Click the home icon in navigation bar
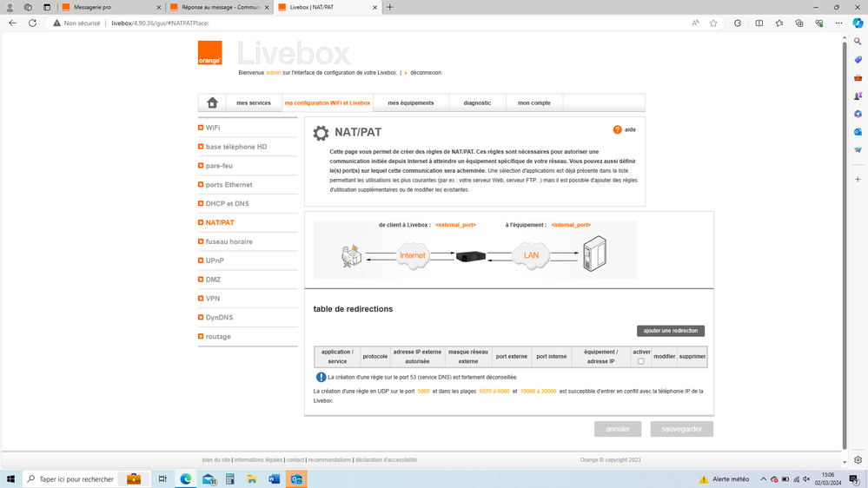This screenshot has width=868, height=488. coord(212,102)
